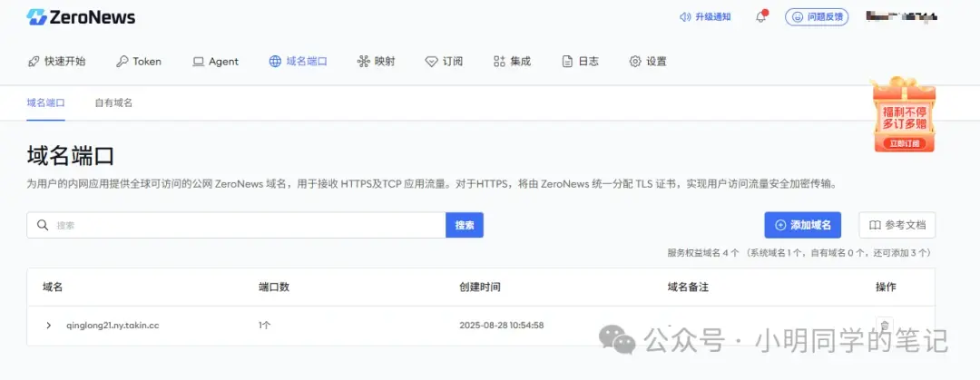The image size is (980, 380).
Task: Click the 操作 column header
Action: 886,287
